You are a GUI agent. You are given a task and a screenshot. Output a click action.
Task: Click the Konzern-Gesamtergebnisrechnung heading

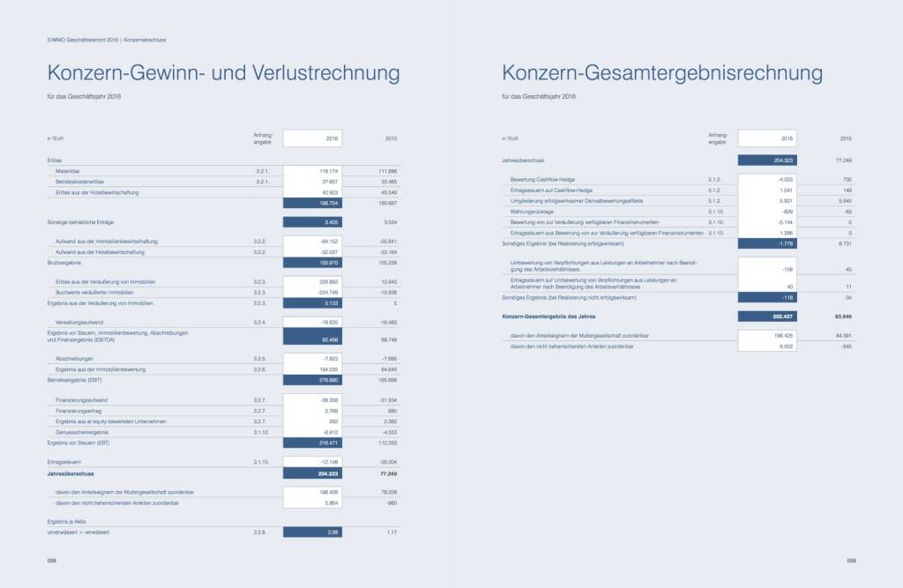(x=662, y=72)
